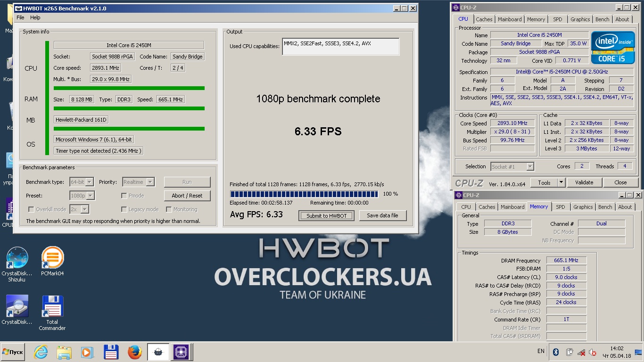
Task: Click the Close button in CPU-Z
Action: tap(620, 182)
